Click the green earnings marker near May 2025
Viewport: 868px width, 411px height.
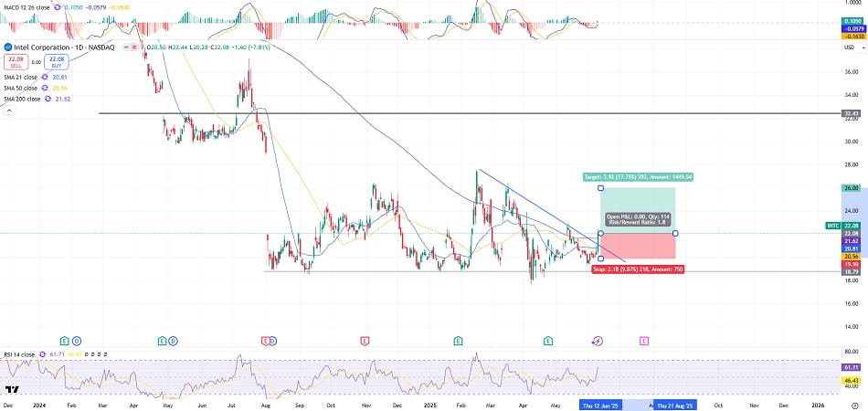pyautogui.click(x=548, y=341)
